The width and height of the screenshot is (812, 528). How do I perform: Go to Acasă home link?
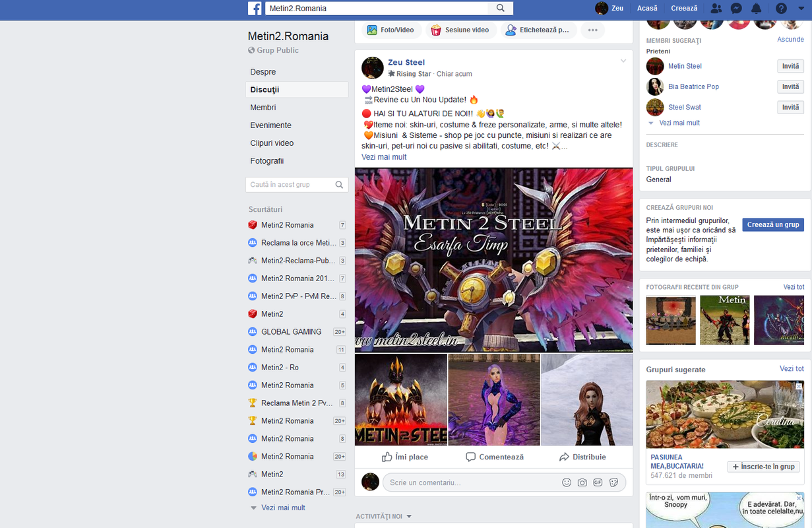[647, 9]
